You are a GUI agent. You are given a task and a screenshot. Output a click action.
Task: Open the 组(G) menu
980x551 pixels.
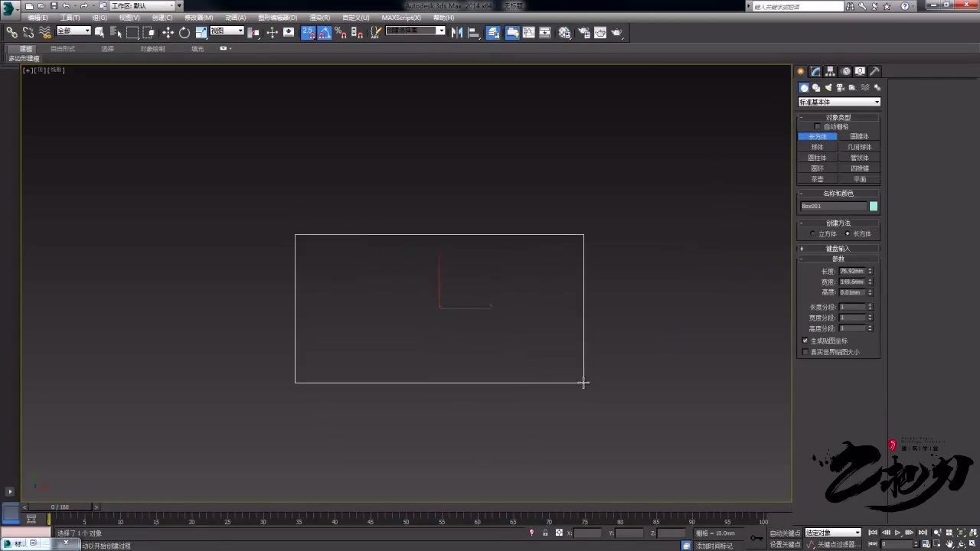pyautogui.click(x=100, y=18)
